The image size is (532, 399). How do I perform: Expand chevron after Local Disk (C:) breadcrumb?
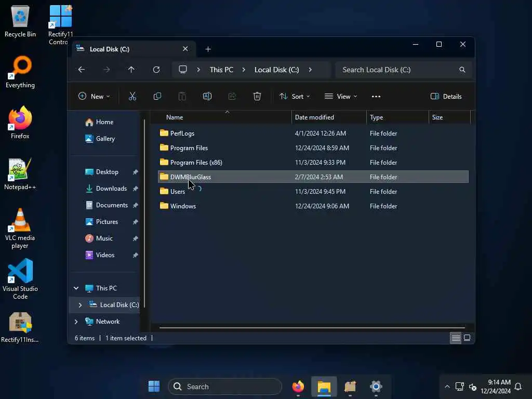tap(310, 70)
